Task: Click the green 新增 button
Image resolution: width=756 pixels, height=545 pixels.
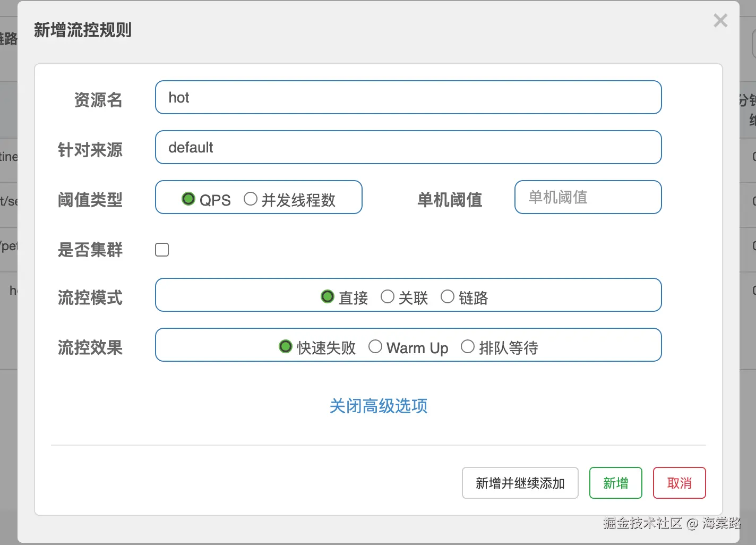Action: pyautogui.click(x=615, y=483)
